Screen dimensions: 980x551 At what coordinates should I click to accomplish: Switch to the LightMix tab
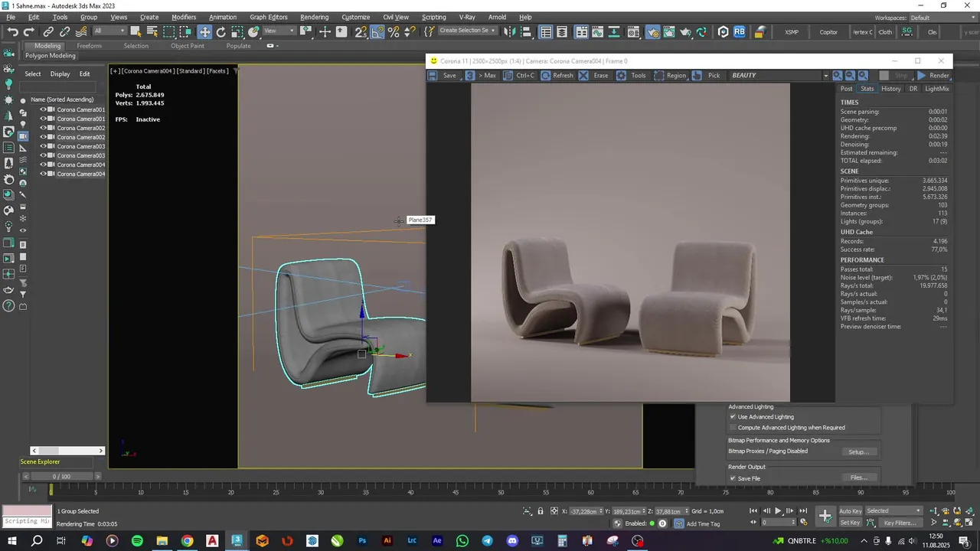[936, 89]
